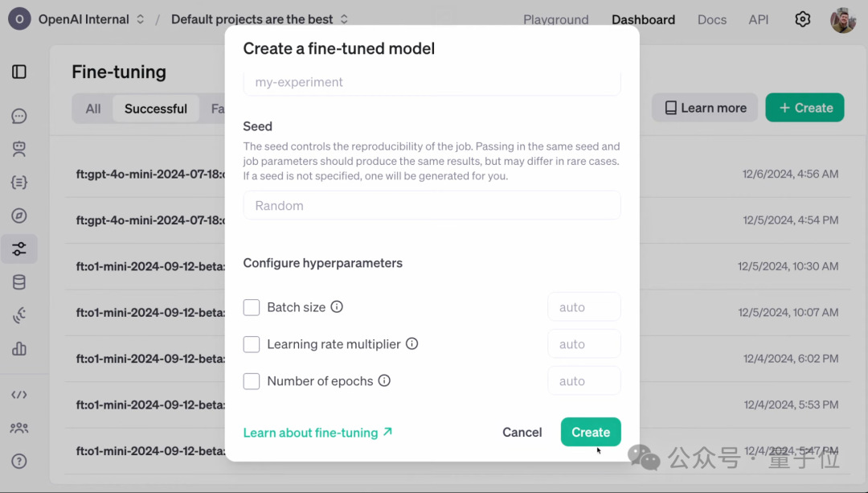Open the Usage bar chart sidebar icon
The height and width of the screenshot is (493, 868).
[19, 348]
